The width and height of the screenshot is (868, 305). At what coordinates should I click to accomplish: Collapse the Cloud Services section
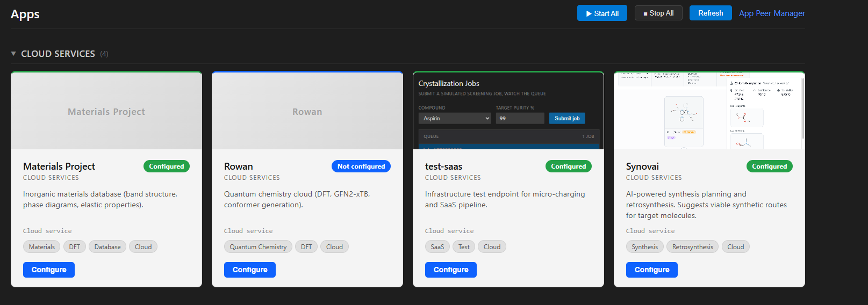(x=13, y=54)
